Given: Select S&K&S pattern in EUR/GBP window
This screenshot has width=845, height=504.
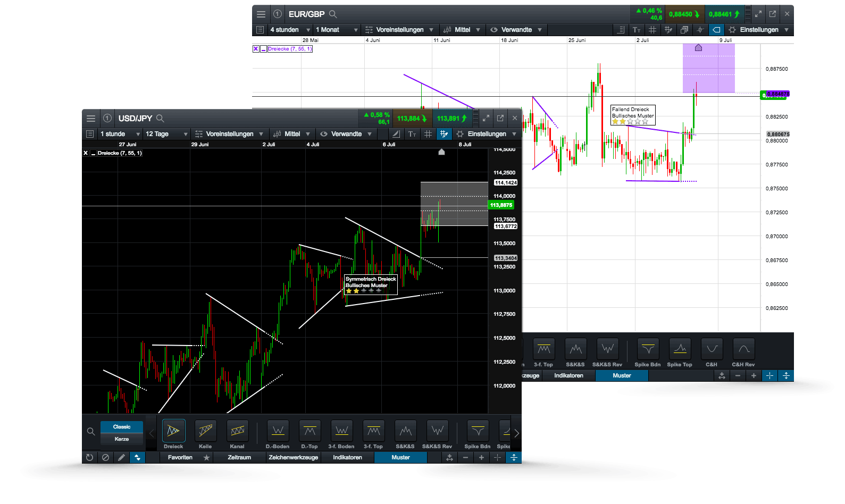Looking at the screenshot, I should point(575,349).
